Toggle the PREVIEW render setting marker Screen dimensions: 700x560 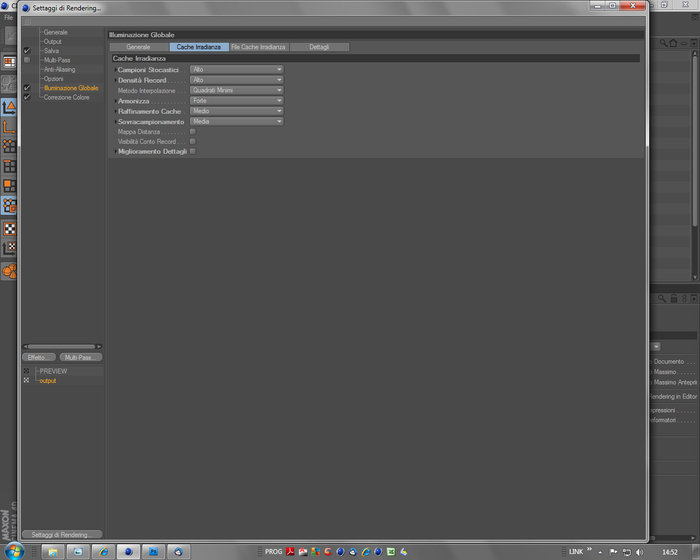point(26,371)
